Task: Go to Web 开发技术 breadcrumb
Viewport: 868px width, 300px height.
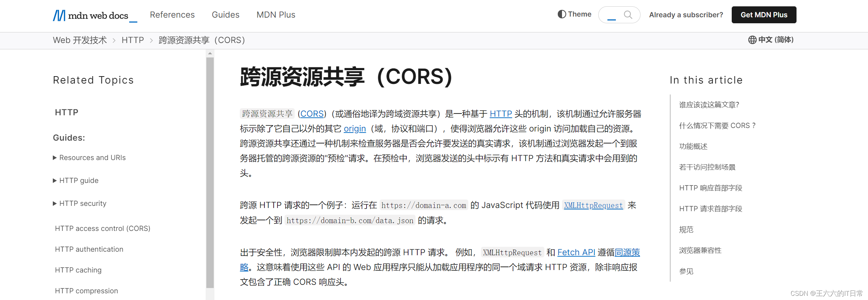Action: coord(80,40)
